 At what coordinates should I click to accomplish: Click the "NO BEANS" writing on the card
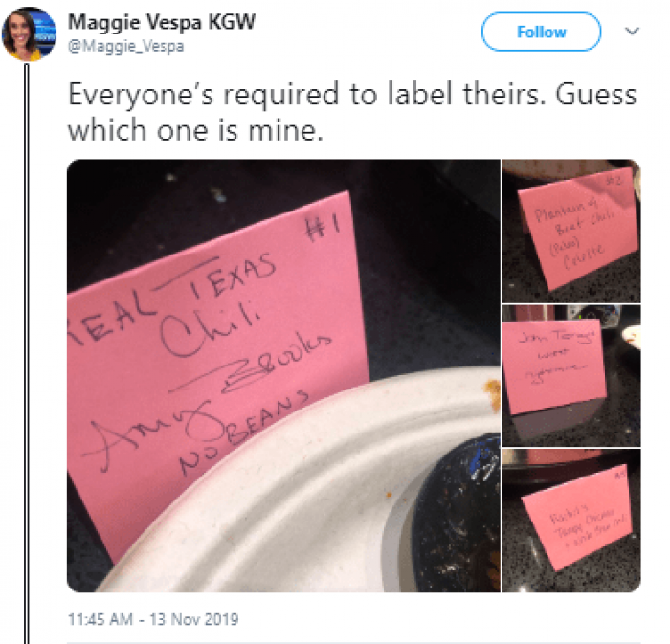pos(243,432)
